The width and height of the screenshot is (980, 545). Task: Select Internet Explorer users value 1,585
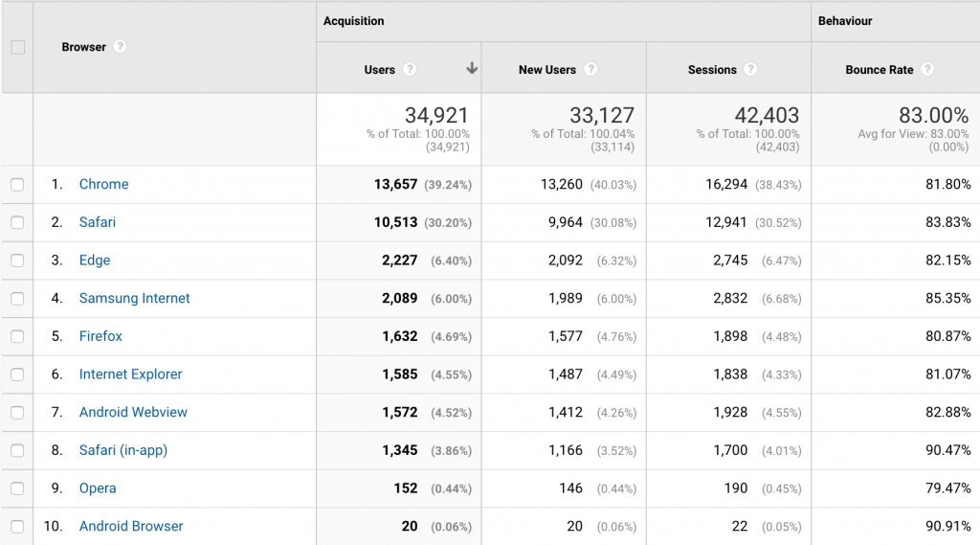coord(399,375)
